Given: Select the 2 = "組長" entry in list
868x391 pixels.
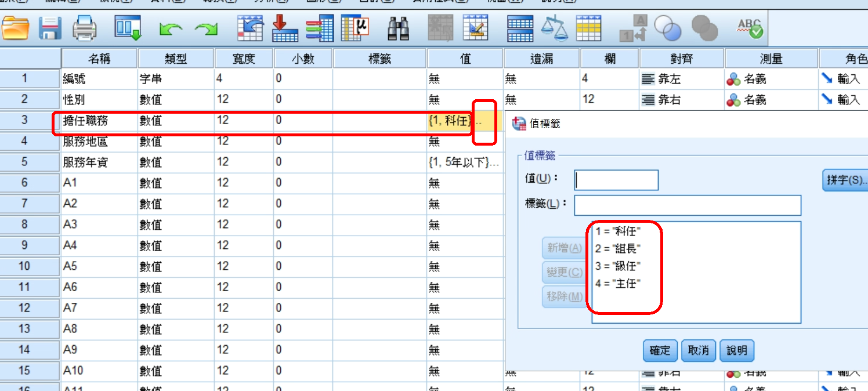Looking at the screenshot, I should 619,249.
